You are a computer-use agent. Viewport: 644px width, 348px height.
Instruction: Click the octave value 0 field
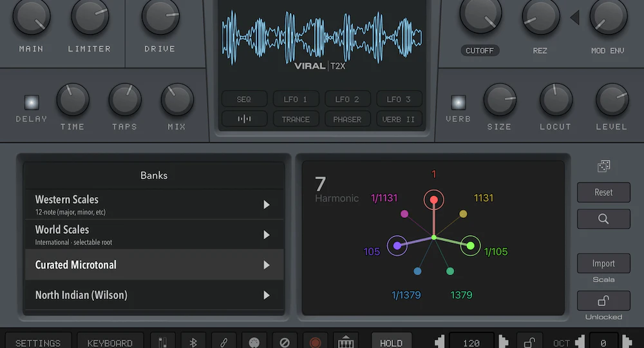[603, 342]
